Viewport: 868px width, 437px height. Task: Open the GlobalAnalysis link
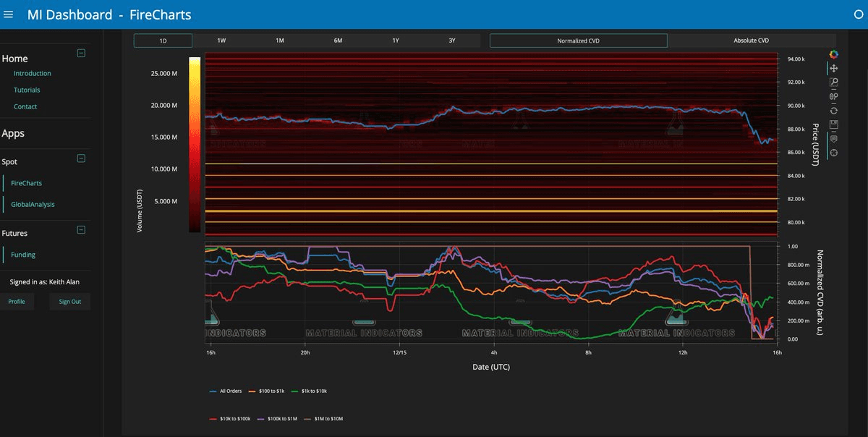33,205
